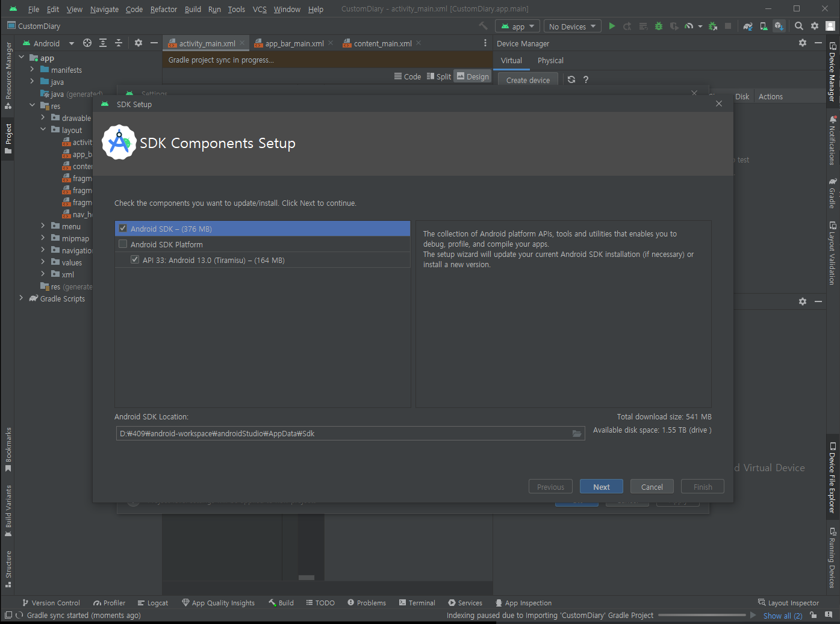Open Device Manager panel gear settings
The image size is (840, 624).
[x=803, y=43]
